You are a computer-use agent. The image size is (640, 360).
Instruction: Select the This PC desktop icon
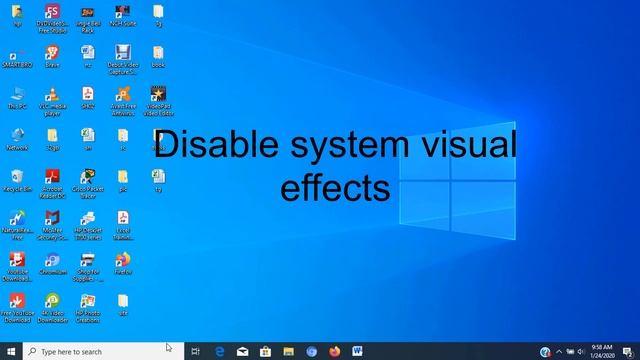pos(17,98)
